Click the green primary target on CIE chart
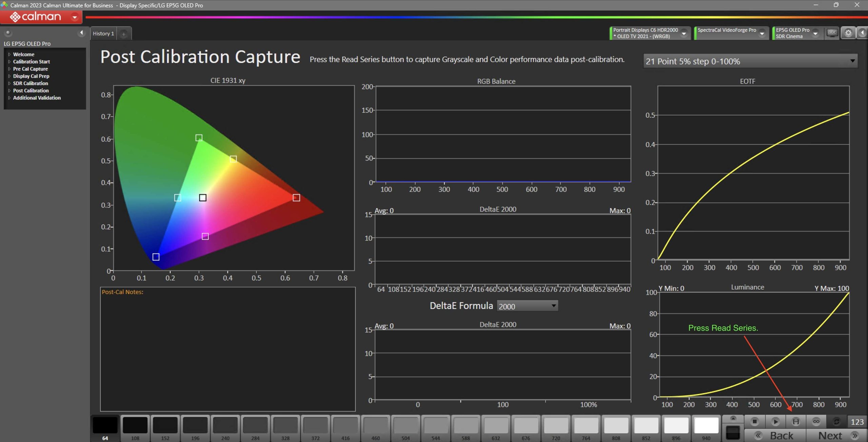Screen dimensions: 868x442 [199, 138]
